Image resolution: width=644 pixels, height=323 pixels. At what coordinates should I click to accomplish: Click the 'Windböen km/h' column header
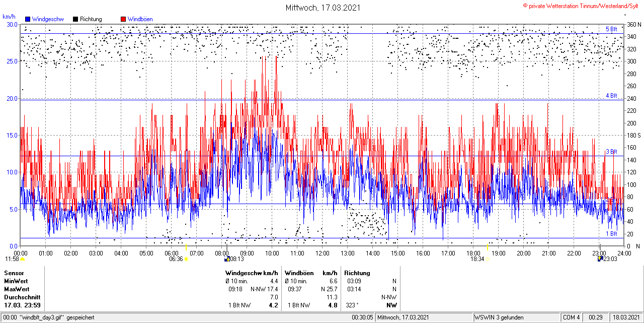[311, 273]
